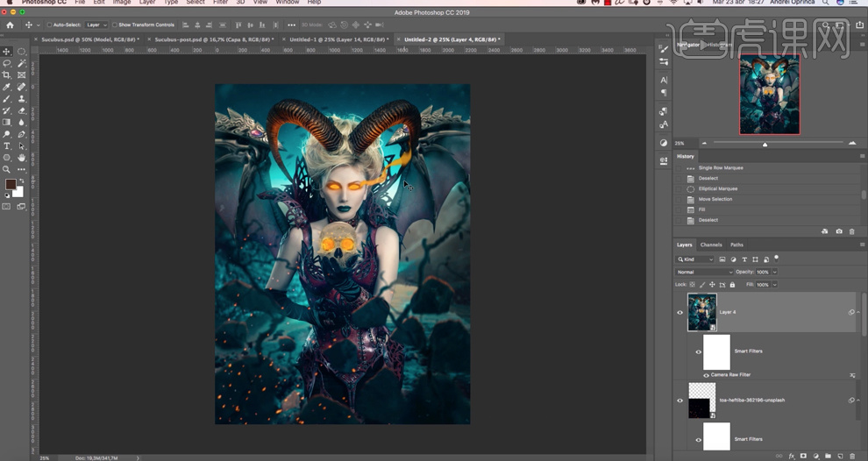Create new snapshot with camera icon

[x=839, y=231]
